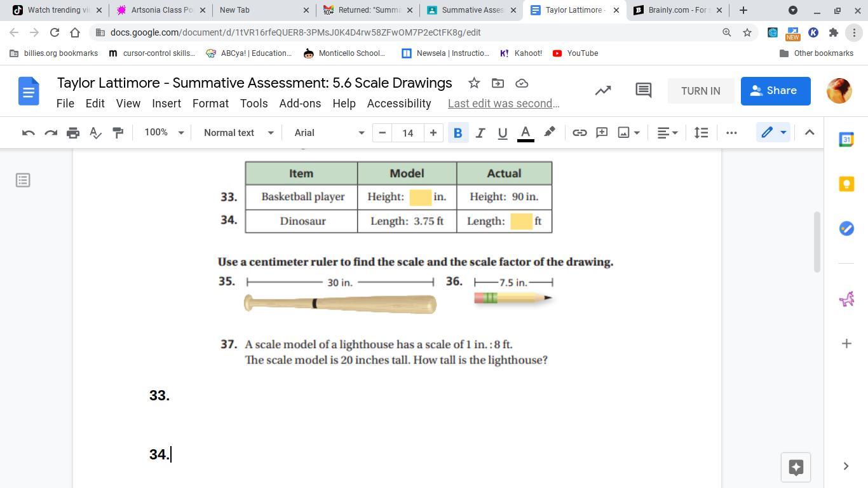Open Google Keep side panel
Screen dimensions: 868x488
pyautogui.click(x=846, y=184)
